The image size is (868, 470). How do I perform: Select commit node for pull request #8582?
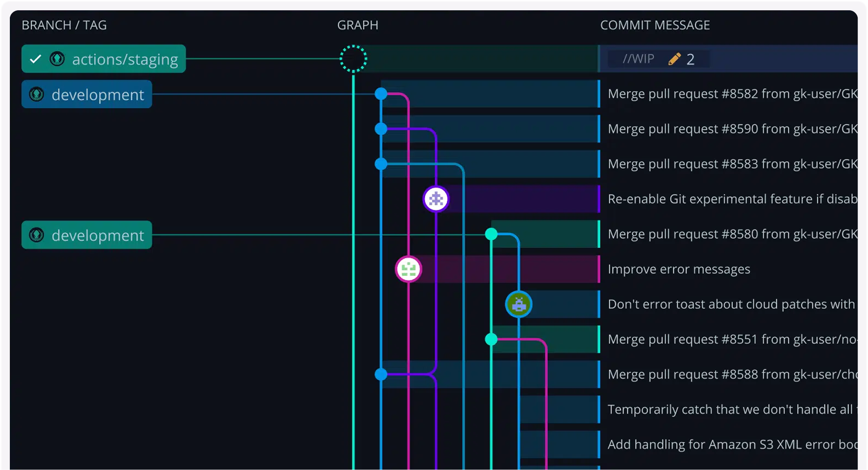click(x=381, y=94)
